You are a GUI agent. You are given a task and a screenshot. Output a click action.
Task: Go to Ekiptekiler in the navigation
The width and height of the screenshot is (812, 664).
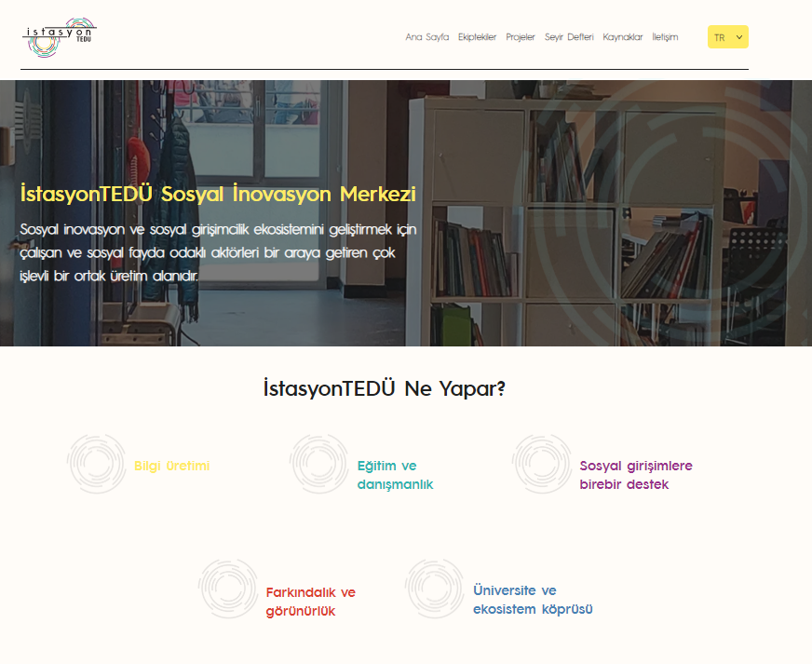coord(477,37)
